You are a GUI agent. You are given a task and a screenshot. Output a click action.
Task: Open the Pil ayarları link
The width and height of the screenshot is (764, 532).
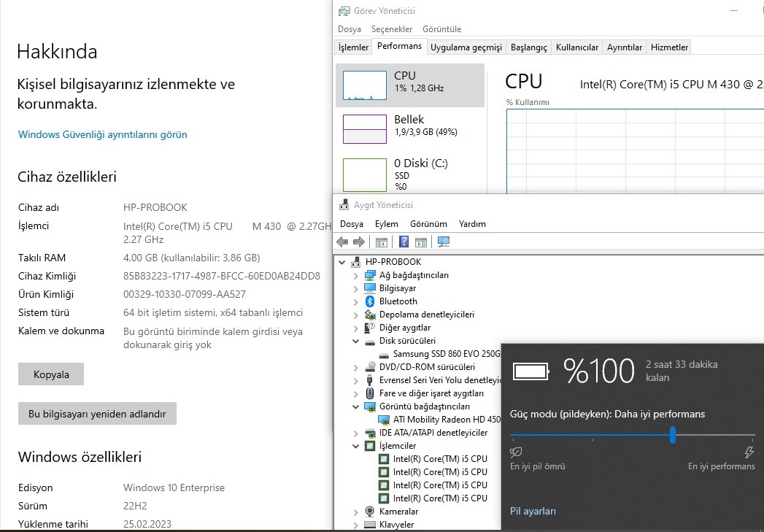coord(533,511)
